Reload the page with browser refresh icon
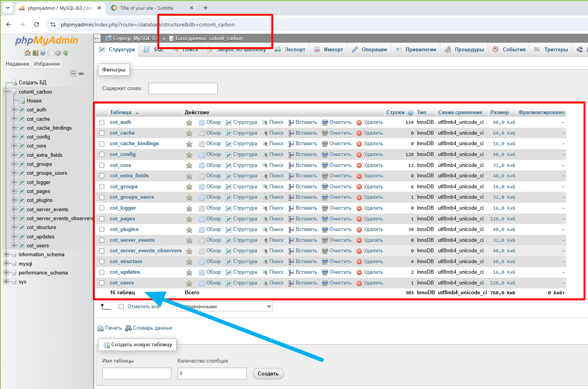The height and width of the screenshot is (389, 588). click(36, 24)
